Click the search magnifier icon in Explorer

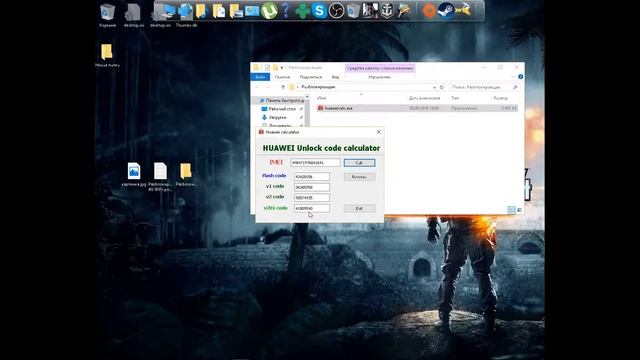click(x=515, y=87)
